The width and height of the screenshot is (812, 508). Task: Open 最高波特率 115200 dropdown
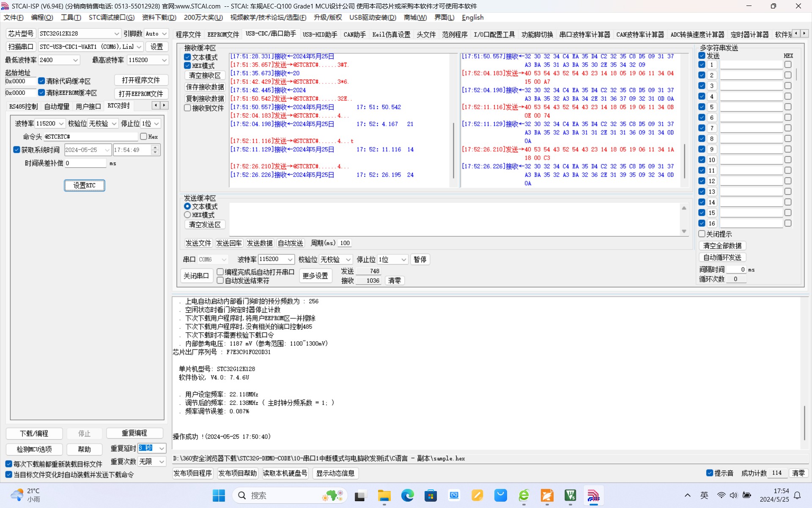(164, 60)
